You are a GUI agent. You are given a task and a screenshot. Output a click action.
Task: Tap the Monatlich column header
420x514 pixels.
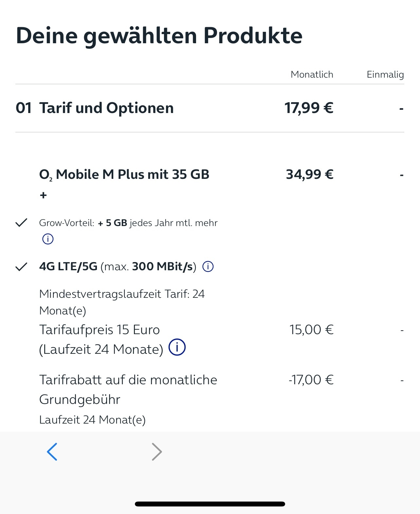pos(312,74)
